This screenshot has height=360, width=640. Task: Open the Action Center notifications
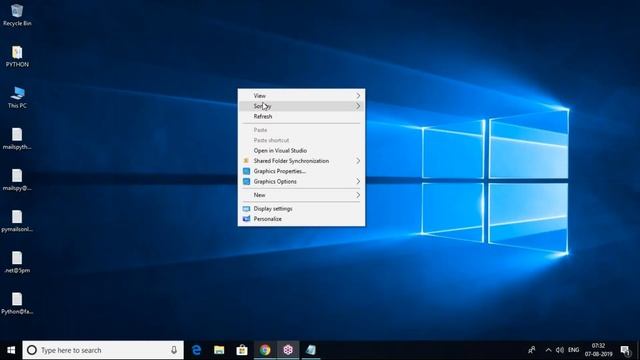tap(625, 350)
